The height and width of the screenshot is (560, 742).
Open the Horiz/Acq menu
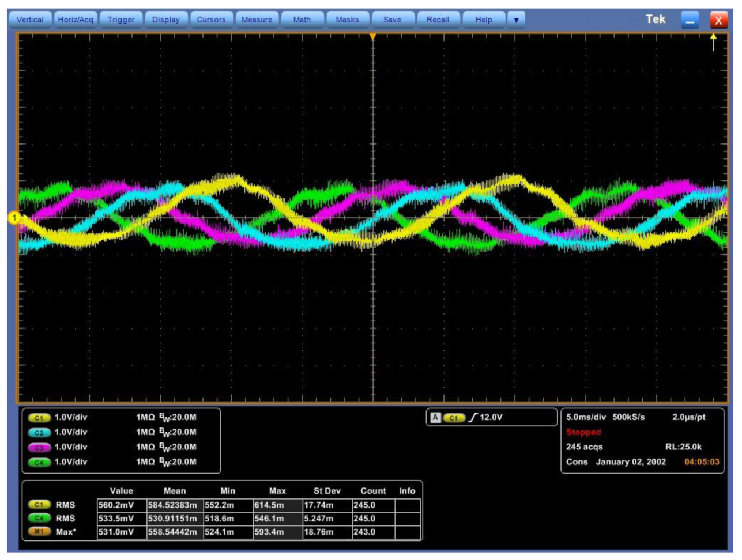coord(76,20)
